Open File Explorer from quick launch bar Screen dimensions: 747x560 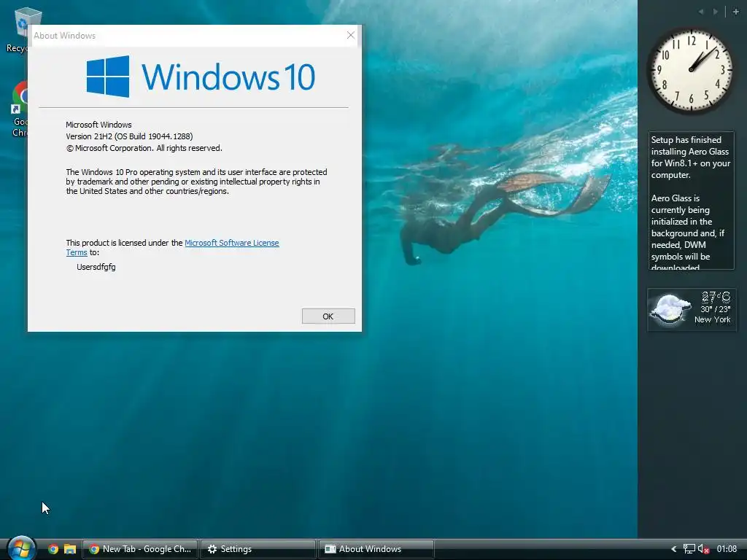tap(70, 549)
